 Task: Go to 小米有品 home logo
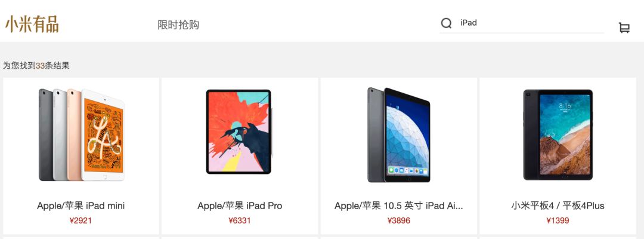pyautogui.click(x=32, y=24)
